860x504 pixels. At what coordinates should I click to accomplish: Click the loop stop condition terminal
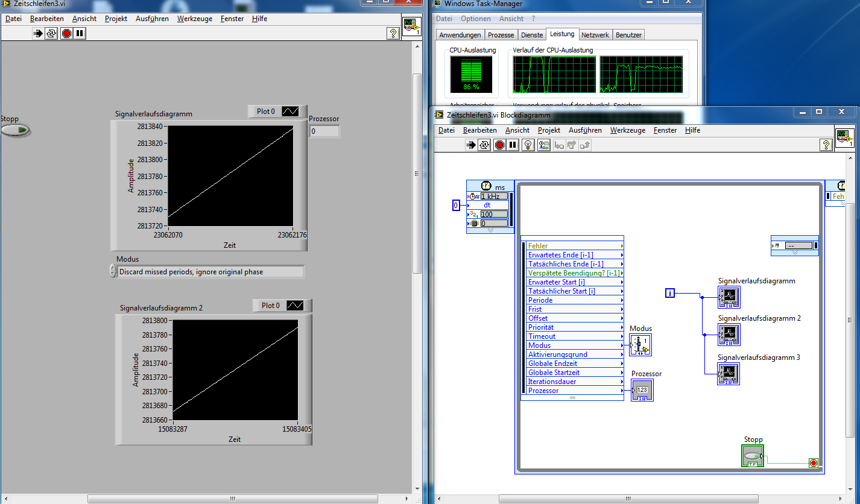(813, 463)
